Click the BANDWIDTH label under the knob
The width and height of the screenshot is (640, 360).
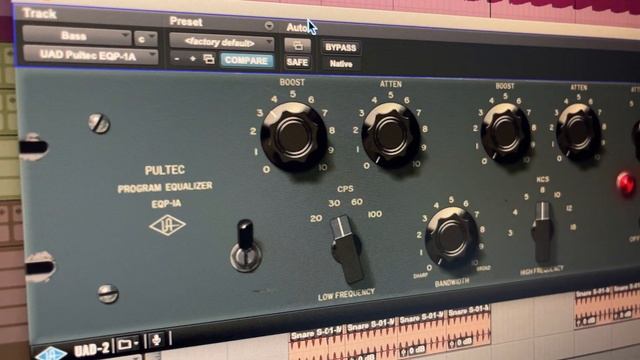point(452,283)
